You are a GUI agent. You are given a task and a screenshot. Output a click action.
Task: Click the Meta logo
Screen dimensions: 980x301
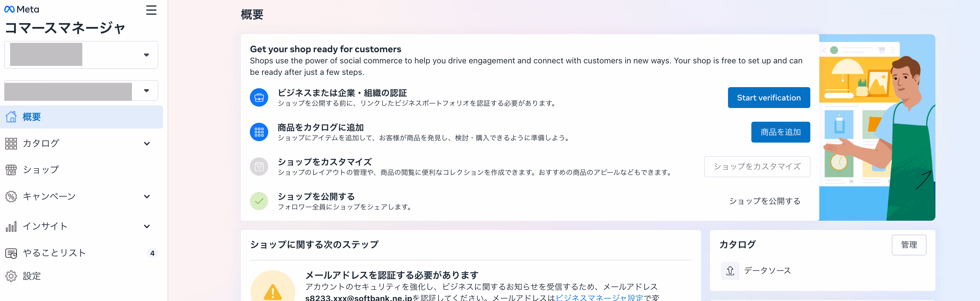(22, 9)
